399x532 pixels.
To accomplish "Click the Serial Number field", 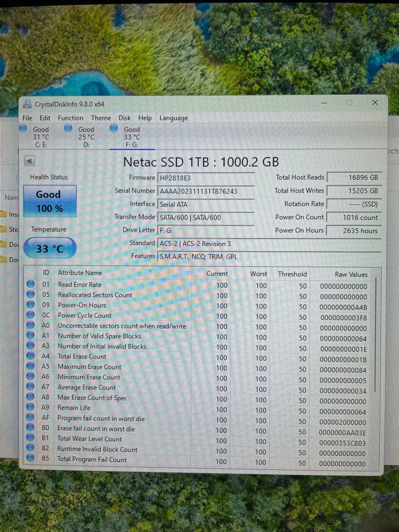I will [206, 191].
